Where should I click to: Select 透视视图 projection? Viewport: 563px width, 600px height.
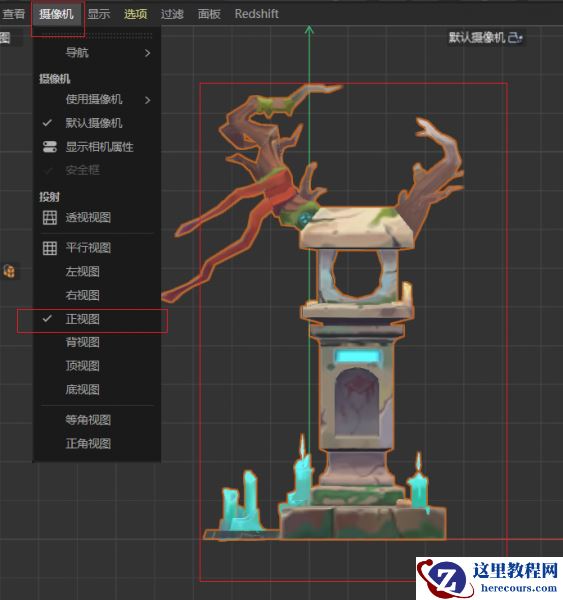point(97,217)
